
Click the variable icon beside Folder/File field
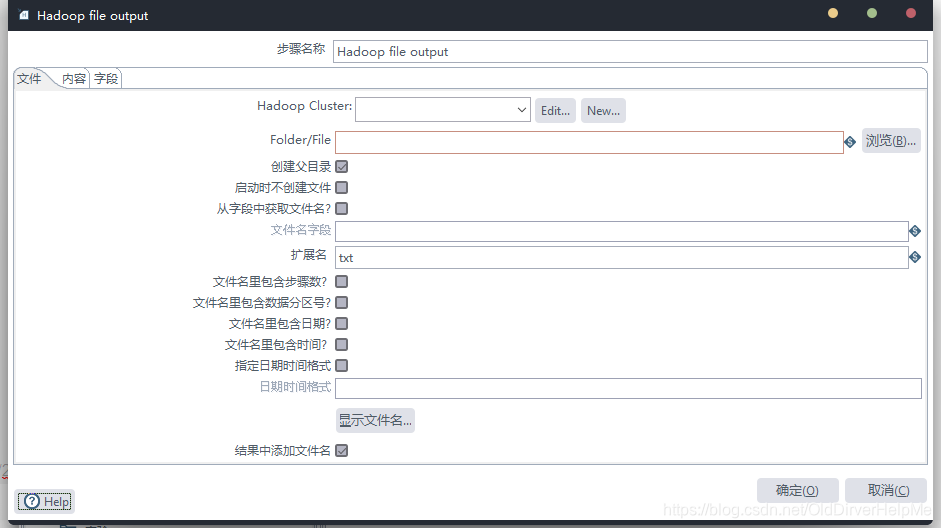click(x=850, y=142)
